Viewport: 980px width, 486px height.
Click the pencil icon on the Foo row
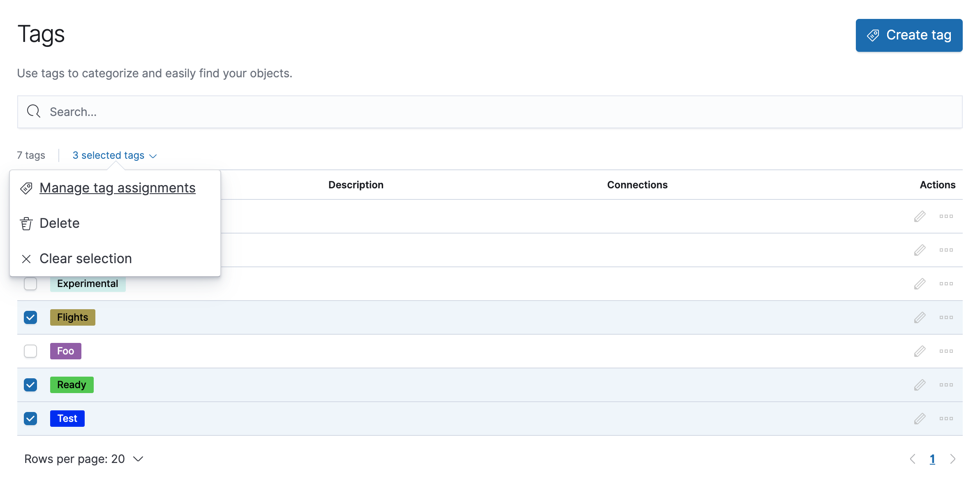tap(920, 351)
